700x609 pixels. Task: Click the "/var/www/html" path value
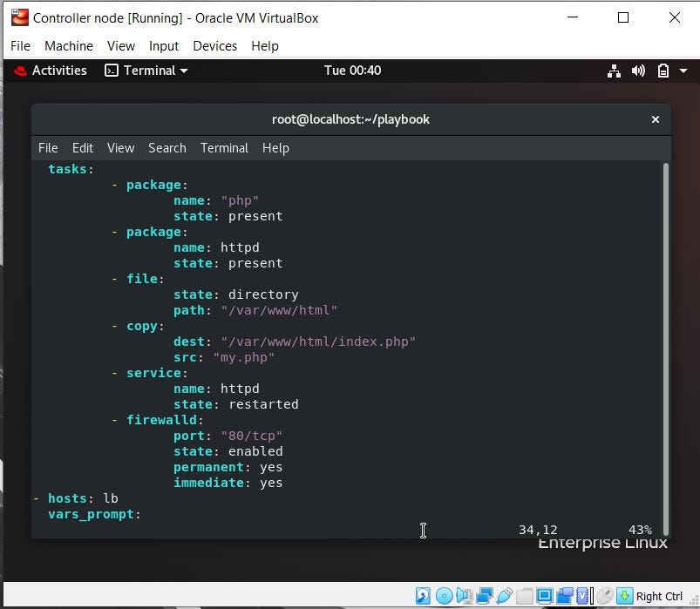click(x=279, y=310)
